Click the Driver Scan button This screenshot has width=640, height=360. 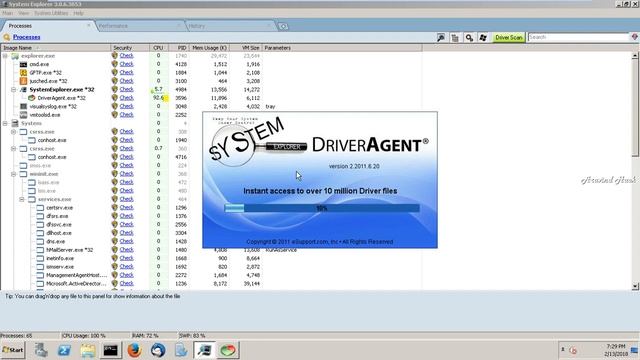click(x=509, y=38)
